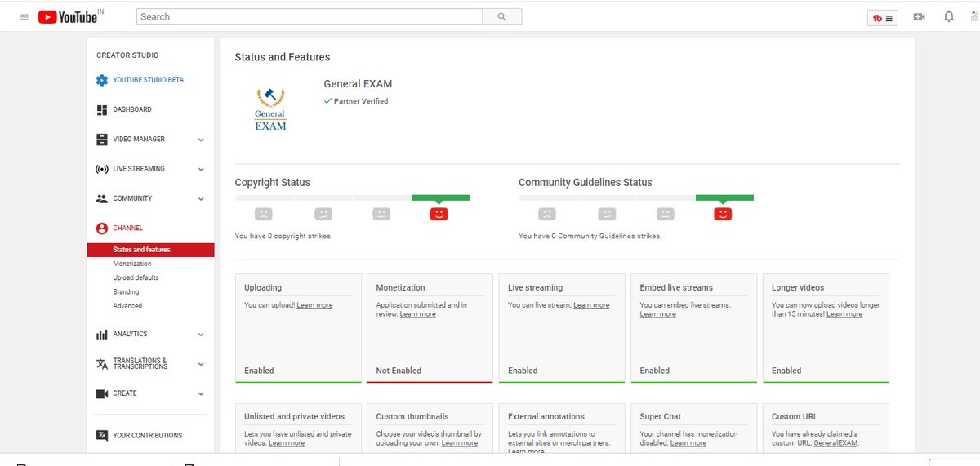Click the red smiley under Copyright Status
The height and width of the screenshot is (466, 980).
439,214
